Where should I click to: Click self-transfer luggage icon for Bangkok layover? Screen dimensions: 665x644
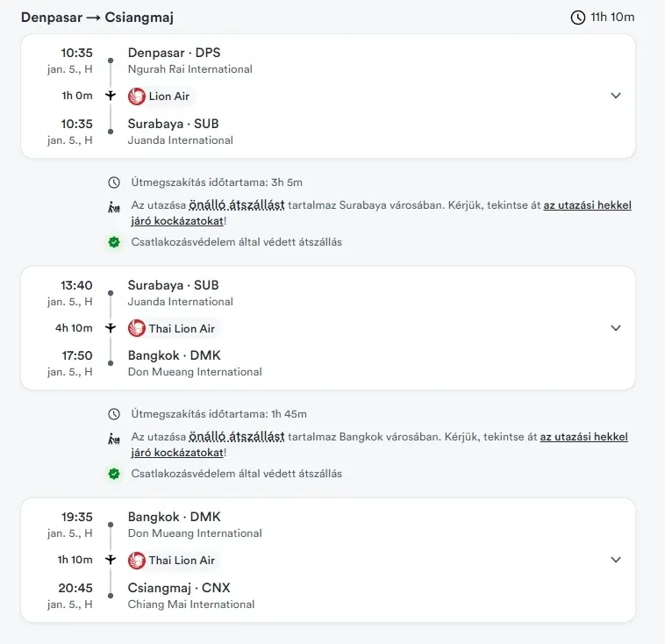coord(114,438)
